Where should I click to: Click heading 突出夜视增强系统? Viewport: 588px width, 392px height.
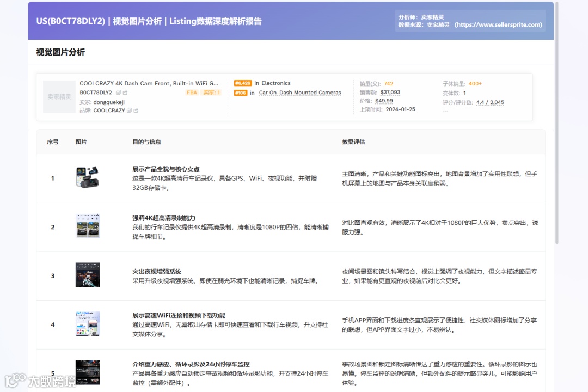[x=157, y=271]
